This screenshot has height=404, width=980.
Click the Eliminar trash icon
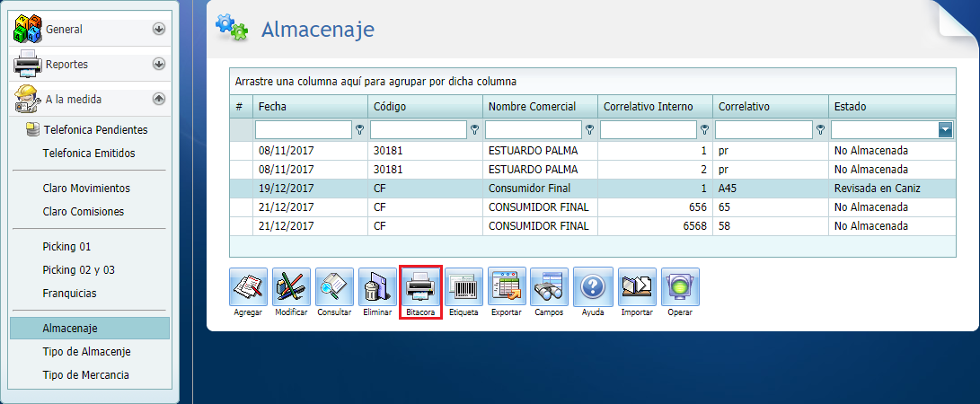377,287
